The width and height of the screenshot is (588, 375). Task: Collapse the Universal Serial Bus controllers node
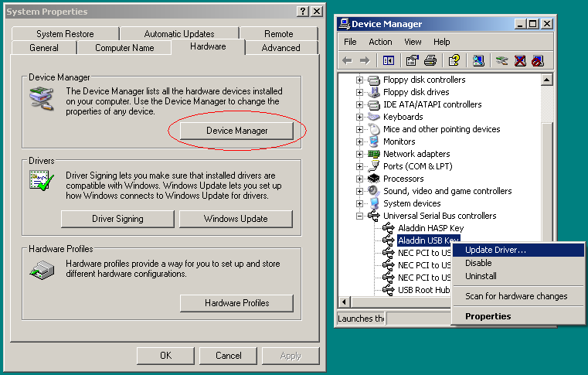359,216
